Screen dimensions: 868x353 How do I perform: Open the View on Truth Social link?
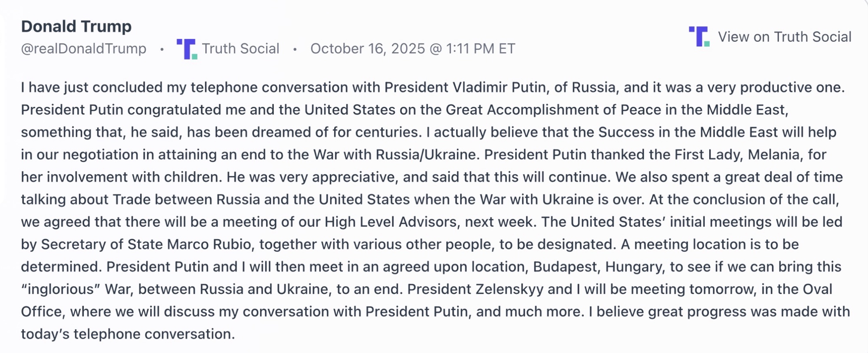pyautogui.click(x=784, y=37)
